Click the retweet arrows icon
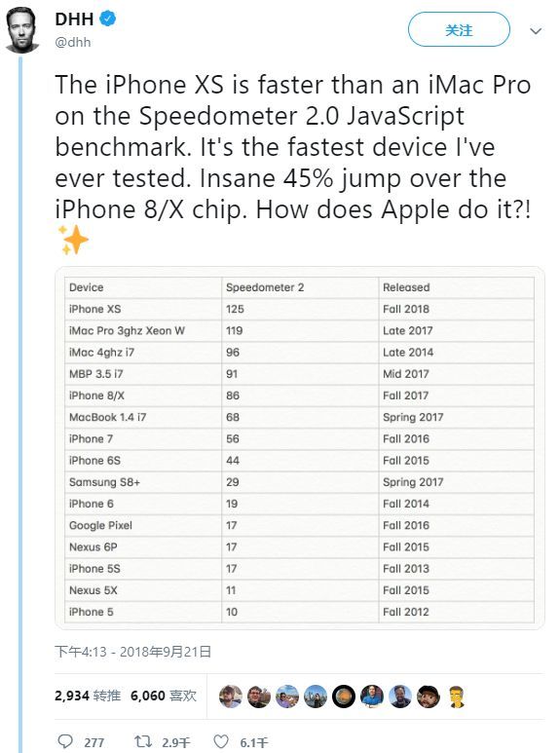Image resolution: width=560 pixels, height=753 pixels. tap(142, 741)
